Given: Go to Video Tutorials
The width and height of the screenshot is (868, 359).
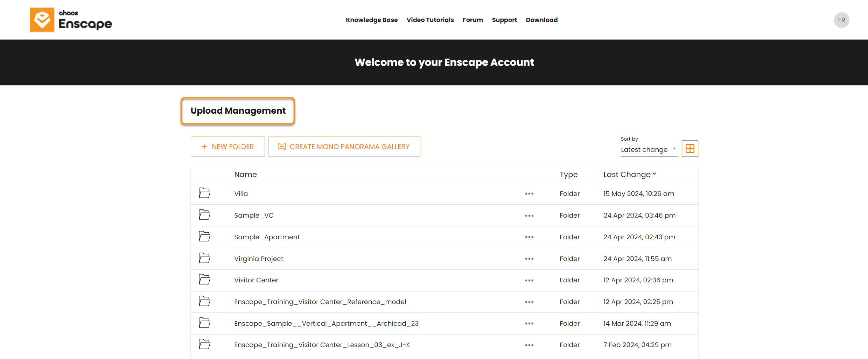Looking at the screenshot, I should (x=430, y=20).
